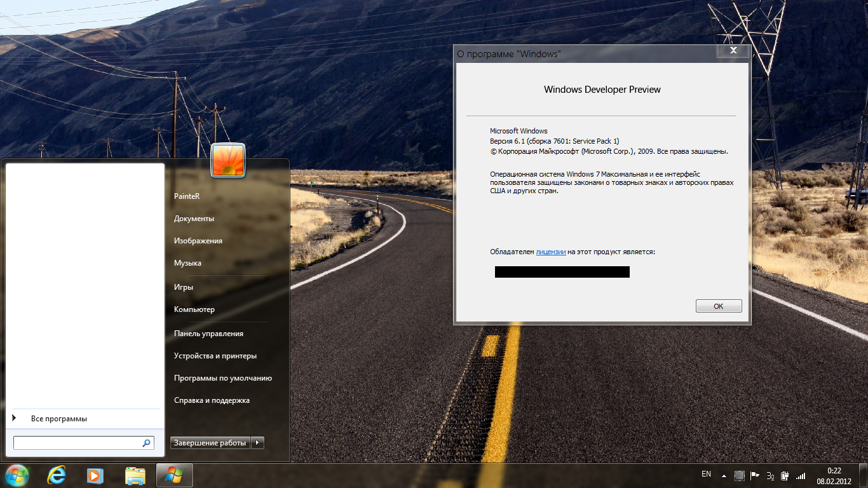Image resolution: width=868 pixels, height=488 pixels.
Task: Open the battery power plug icon
Action: [785, 475]
